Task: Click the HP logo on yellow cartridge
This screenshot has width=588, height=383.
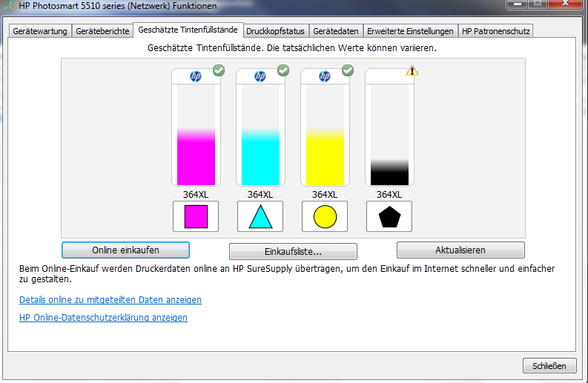Action: pyautogui.click(x=325, y=76)
